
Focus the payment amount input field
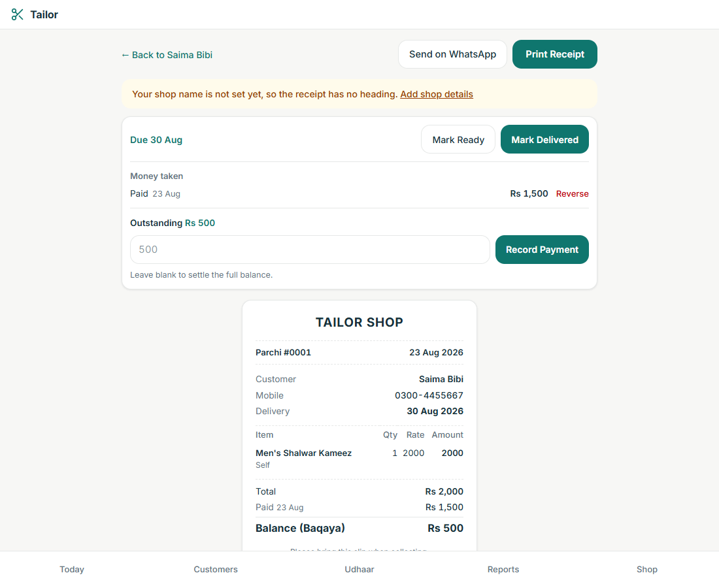point(310,250)
